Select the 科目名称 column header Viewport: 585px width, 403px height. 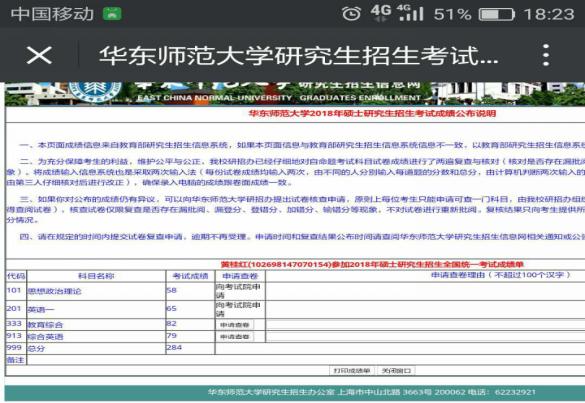(x=96, y=276)
